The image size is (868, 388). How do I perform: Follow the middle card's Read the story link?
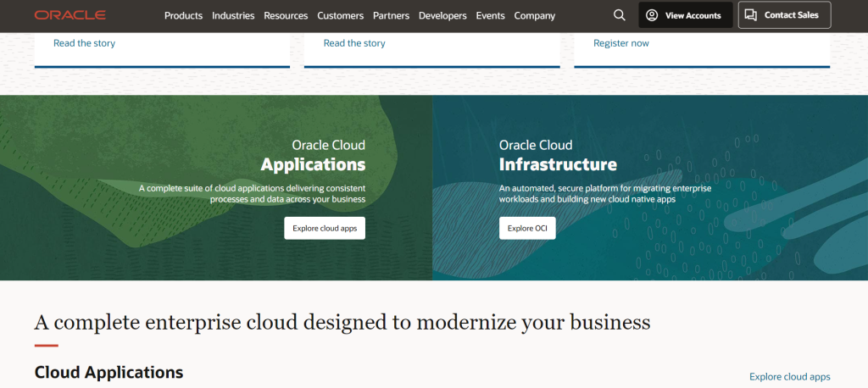(354, 43)
